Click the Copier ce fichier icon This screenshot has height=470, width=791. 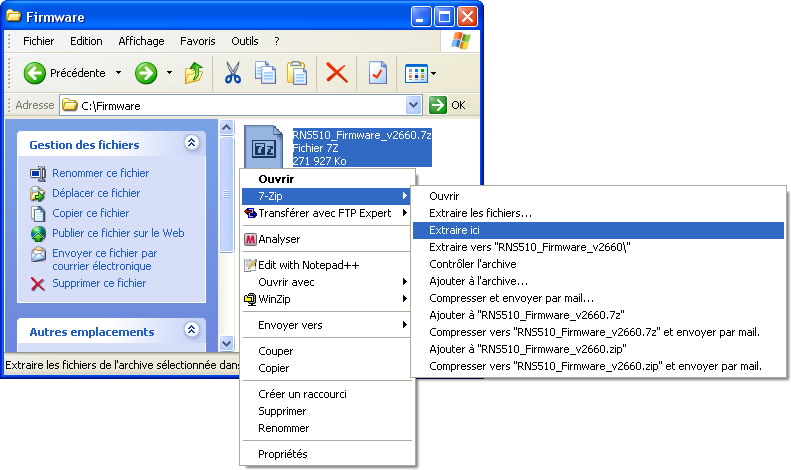click(38, 213)
